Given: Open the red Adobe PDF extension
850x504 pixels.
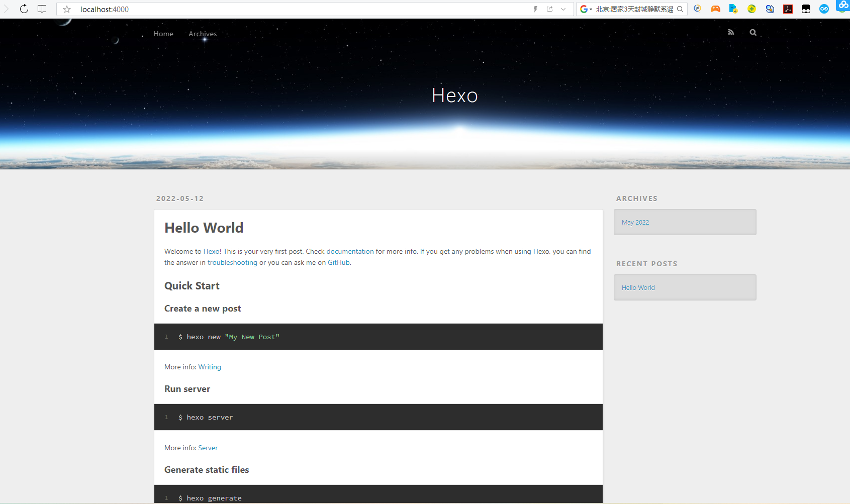Looking at the screenshot, I should pyautogui.click(x=788, y=9).
